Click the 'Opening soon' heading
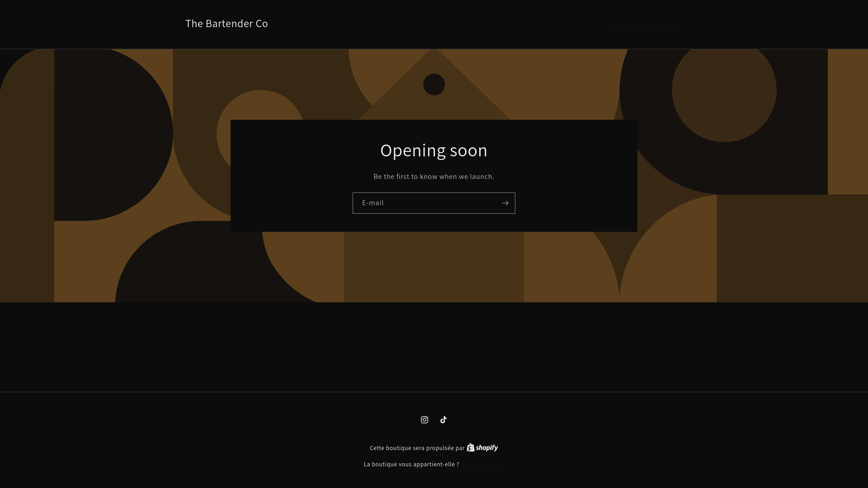 click(434, 150)
